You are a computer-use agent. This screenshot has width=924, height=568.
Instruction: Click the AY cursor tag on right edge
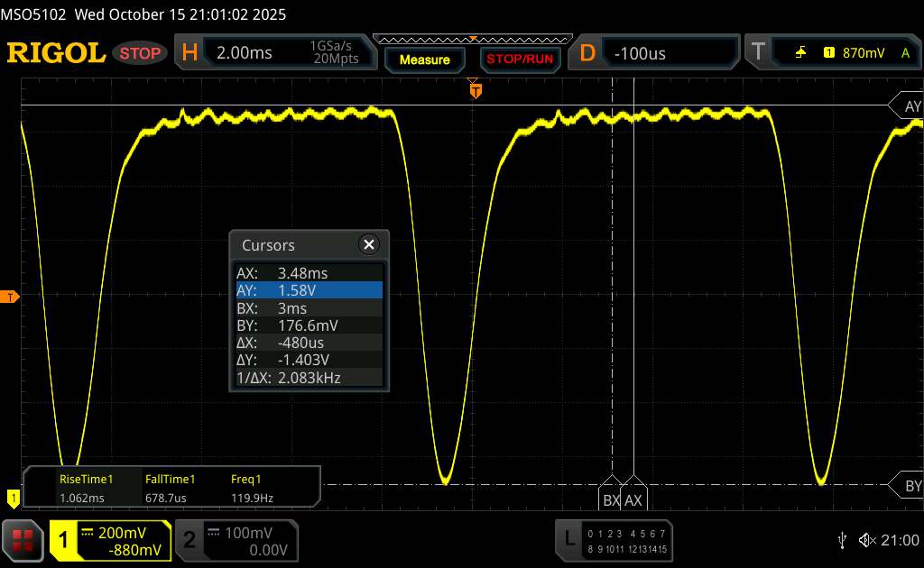[x=911, y=106]
